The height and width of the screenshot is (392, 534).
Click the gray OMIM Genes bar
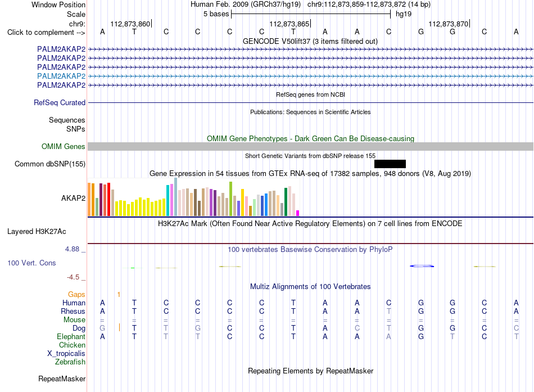click(x=310, y=147)
